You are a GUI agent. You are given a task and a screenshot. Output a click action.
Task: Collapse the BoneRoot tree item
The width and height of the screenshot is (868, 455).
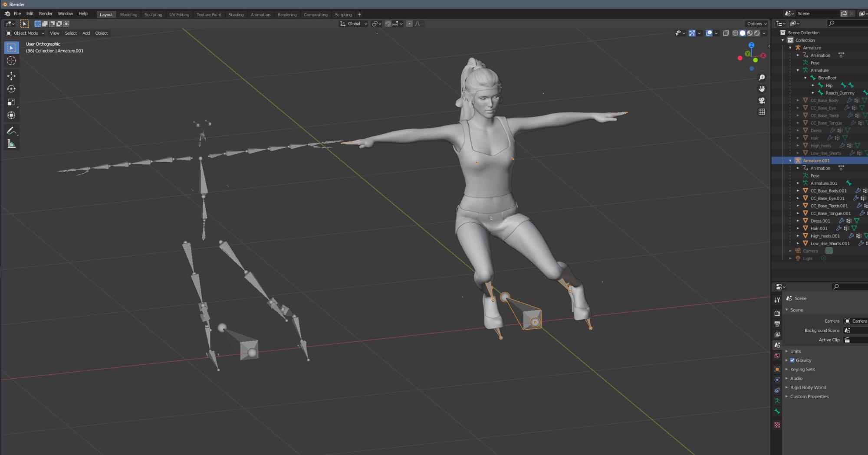click(x=806, y=78)
